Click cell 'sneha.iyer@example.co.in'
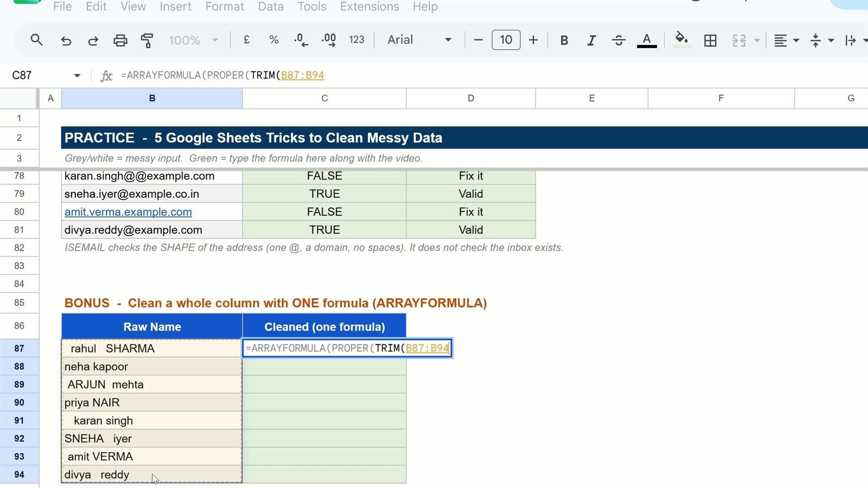This screenshot has height=488, width=868. 152,194
